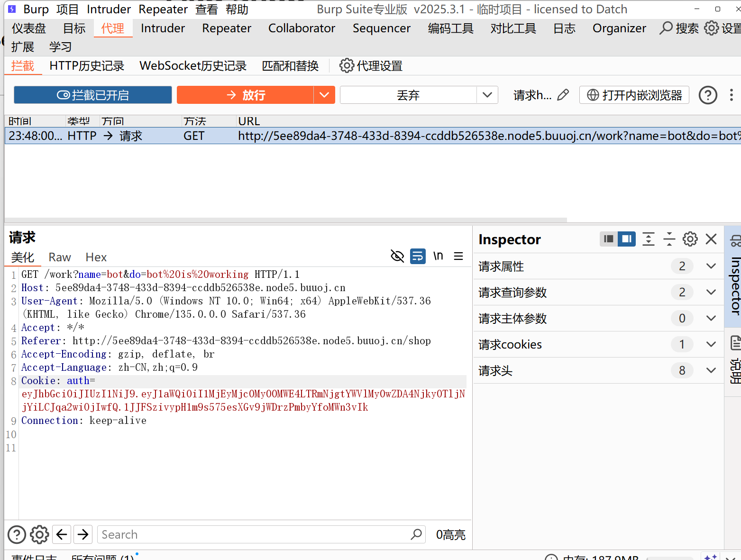Click the orange 放行 forward button
Image resolution: width=741 pixels, height=560 pixels.
[x=245, y=95]
